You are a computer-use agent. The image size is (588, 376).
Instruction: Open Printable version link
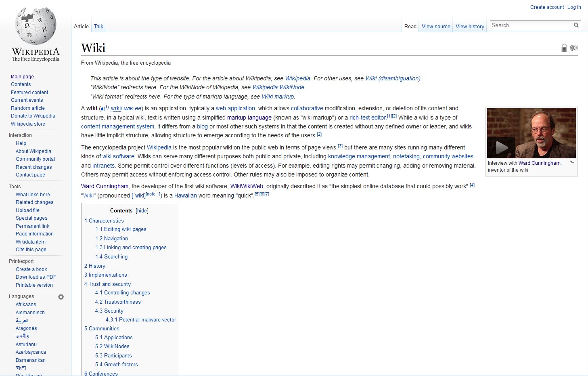pos(34,285)
